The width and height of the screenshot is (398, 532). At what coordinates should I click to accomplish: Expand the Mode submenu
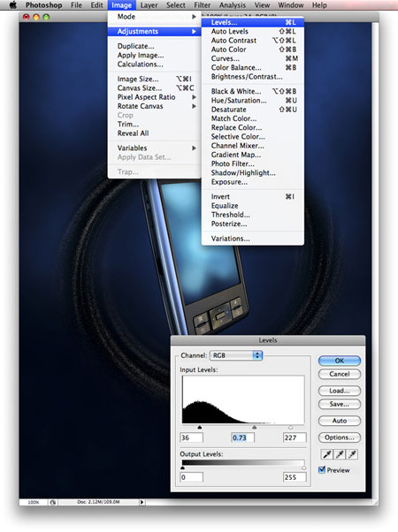click(x=154, y=17)
